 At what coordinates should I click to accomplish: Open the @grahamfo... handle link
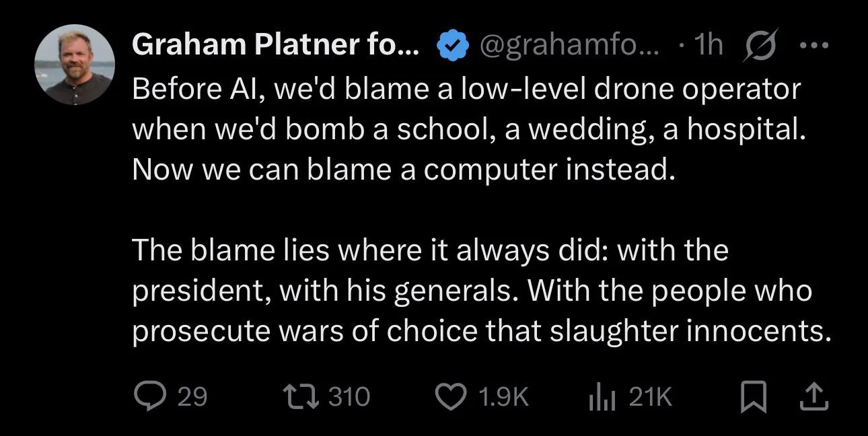coord(569,46)
